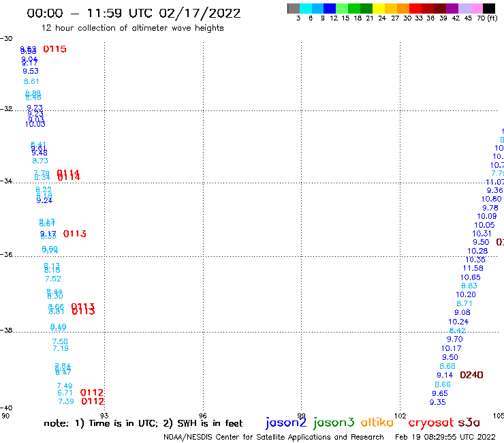Click wave height value '9.08'
Viewport: 504px width, 443px height.
coord(462,312)
